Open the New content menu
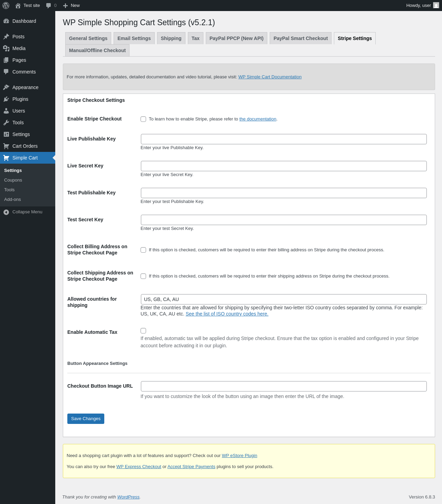 [x=71, y=6]
